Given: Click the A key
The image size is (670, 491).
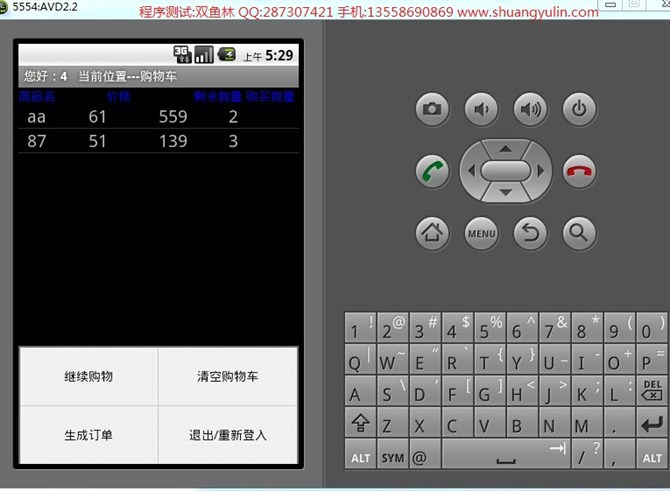Looking at the screenshot, I should (361, 390).
